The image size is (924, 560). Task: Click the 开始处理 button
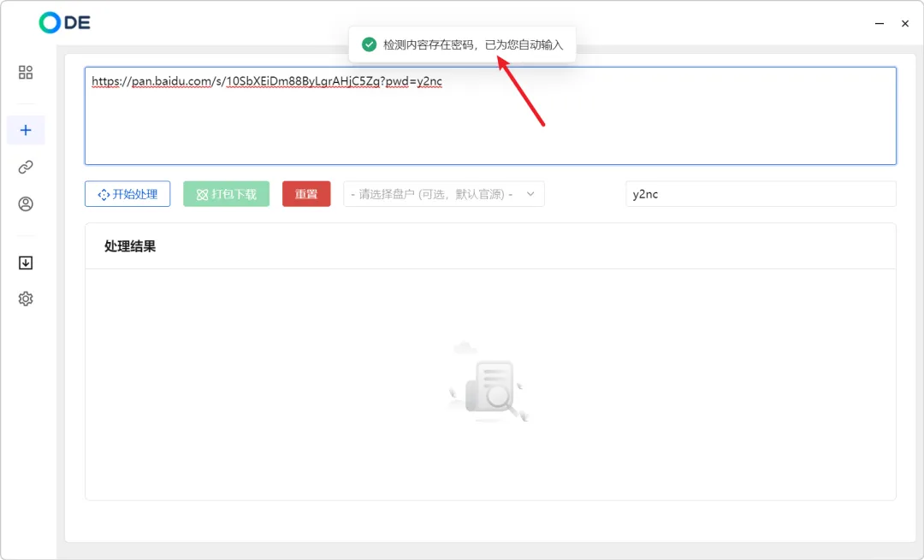tap(127, 194)
